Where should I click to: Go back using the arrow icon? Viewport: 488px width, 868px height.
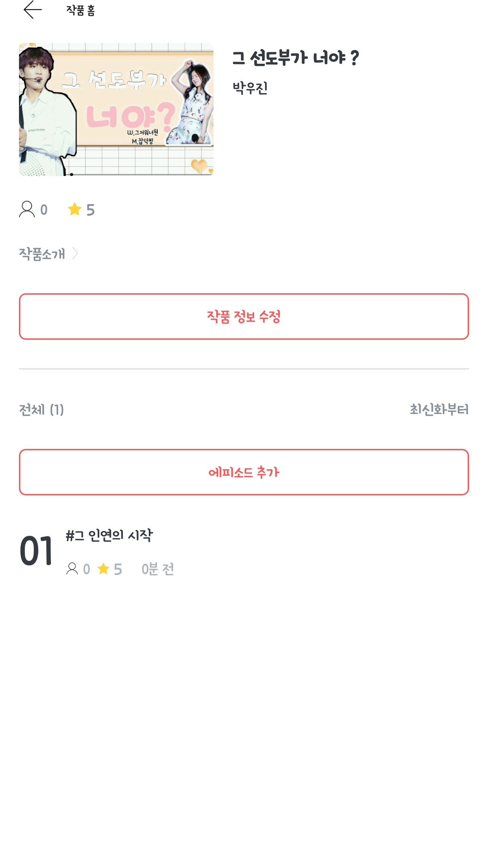33,10
